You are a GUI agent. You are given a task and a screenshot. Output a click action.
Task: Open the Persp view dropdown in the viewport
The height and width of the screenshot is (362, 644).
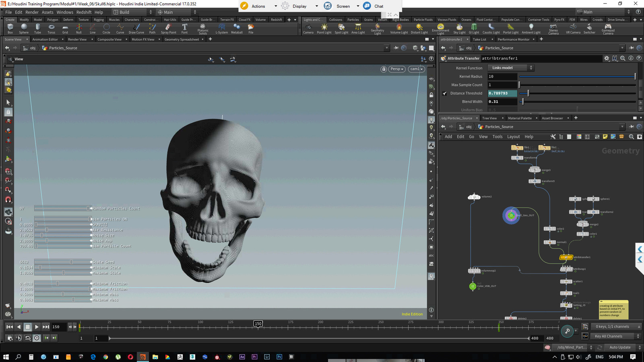coord(396,69)
